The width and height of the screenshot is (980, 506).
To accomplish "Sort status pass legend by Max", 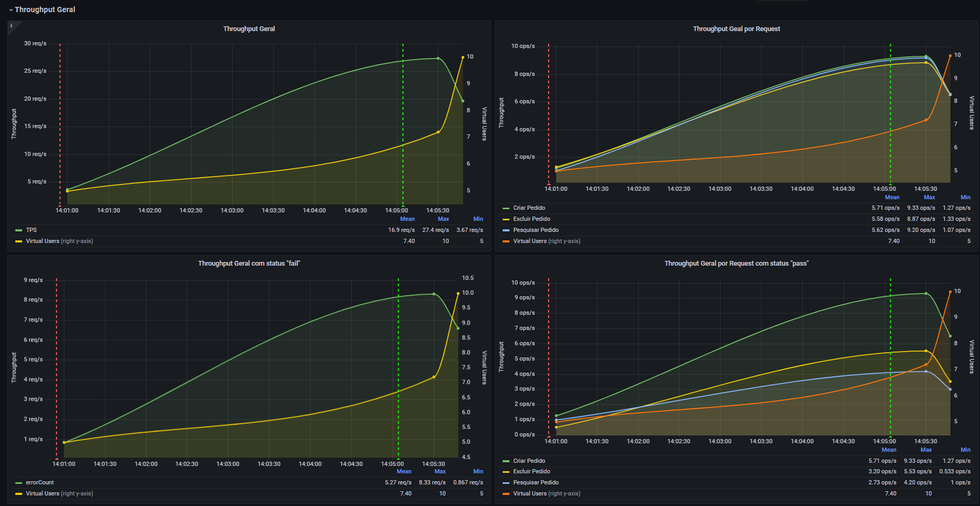I will pos(926,450).
